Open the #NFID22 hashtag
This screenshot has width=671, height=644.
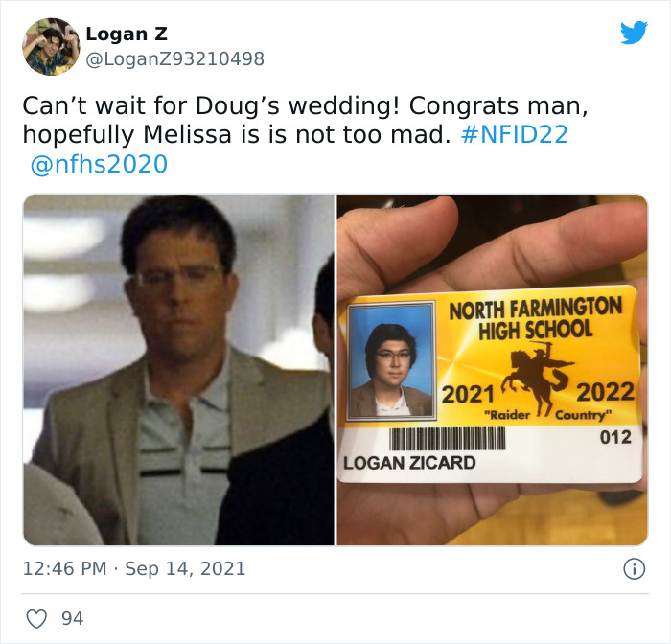click(515, 134)
